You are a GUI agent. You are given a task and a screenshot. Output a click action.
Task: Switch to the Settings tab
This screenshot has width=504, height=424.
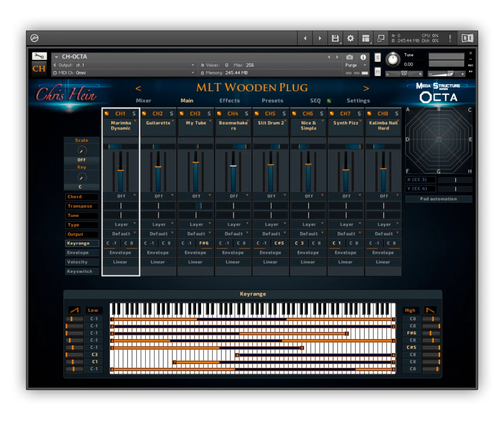tap(358, 101)
